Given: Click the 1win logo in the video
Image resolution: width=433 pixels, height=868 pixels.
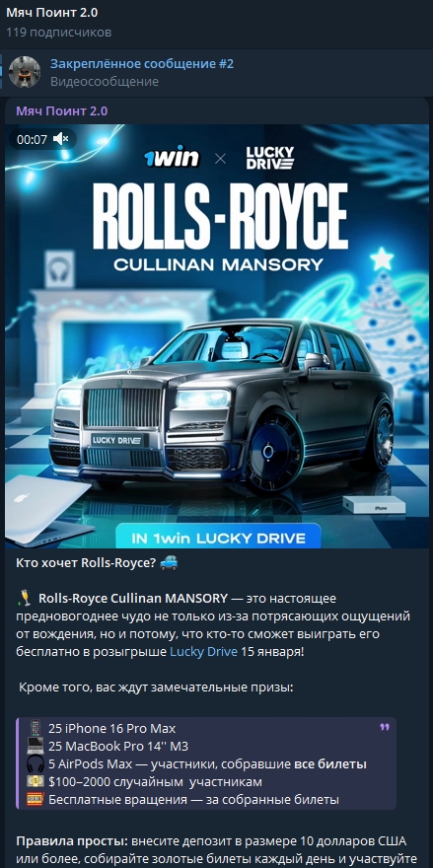Looking at the screenshot, I should 172,159.
